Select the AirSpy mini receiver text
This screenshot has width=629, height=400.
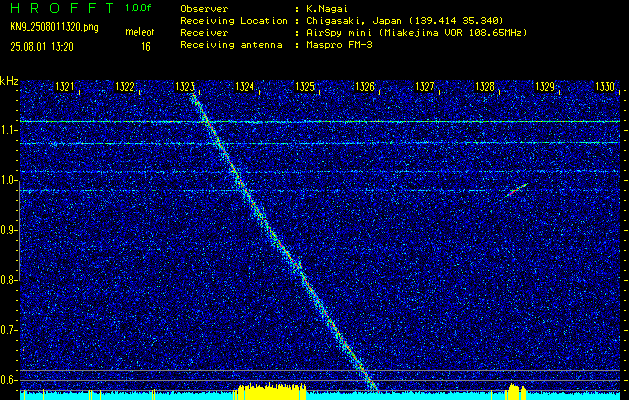coord(415,33)
